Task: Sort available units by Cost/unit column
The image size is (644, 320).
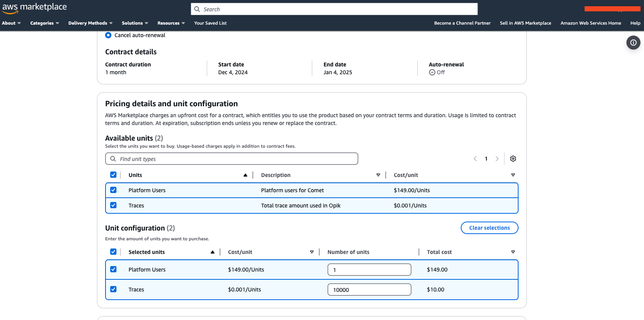Action: point(513,175)
